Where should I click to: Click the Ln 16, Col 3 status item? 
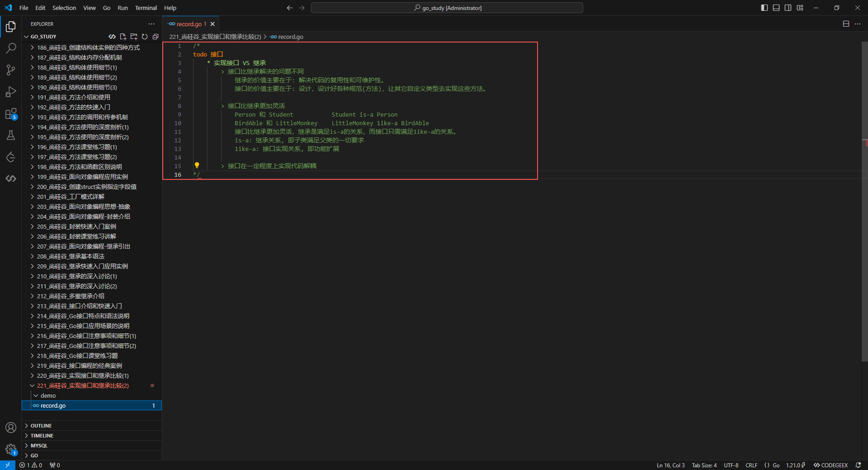(x=670, y=465)
